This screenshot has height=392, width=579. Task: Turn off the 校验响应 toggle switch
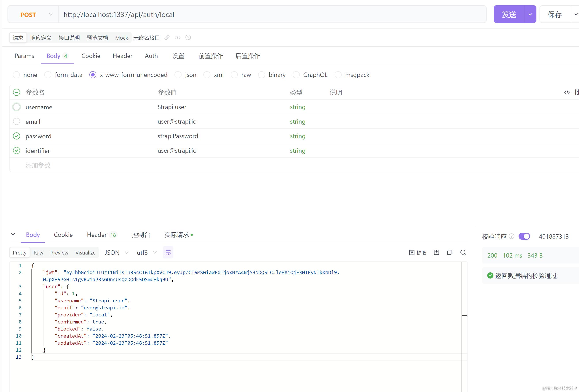click(524, 236)
